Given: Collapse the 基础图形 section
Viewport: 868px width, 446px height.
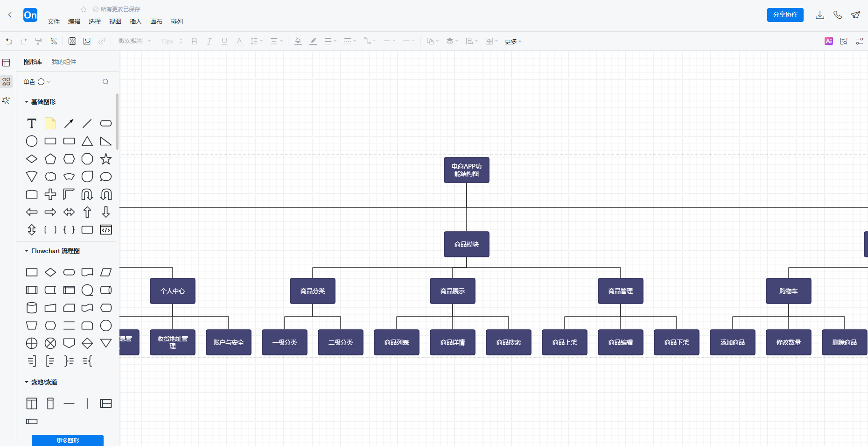Looking at the screenshot, I should pos(27,102).
